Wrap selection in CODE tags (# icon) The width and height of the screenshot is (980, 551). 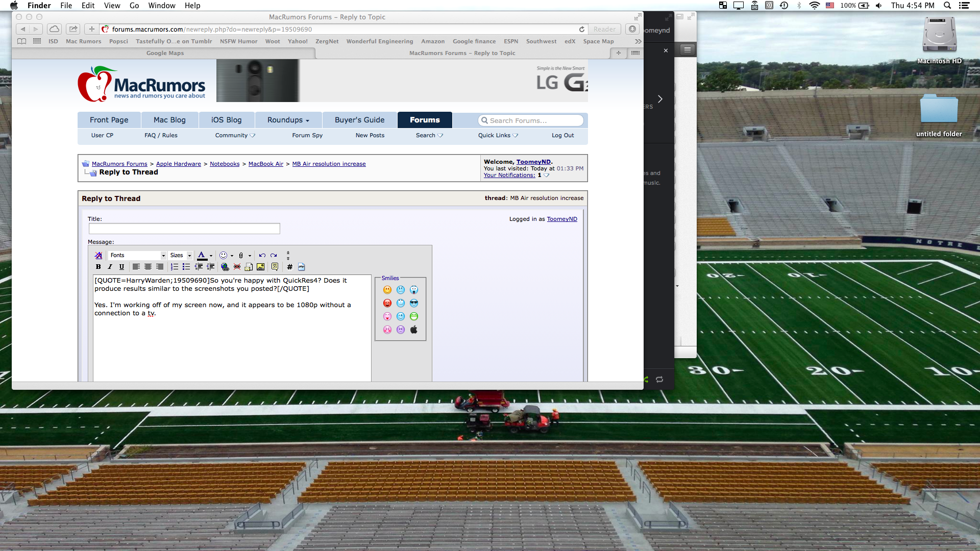click(289, 267)
